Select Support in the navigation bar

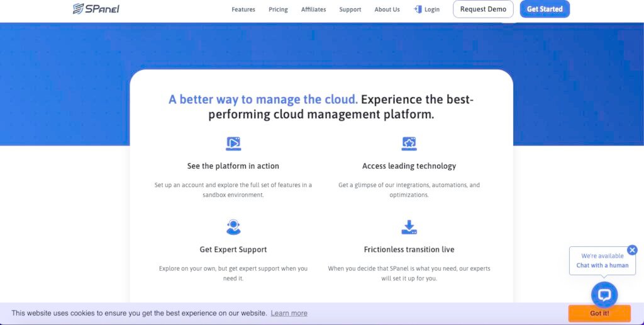tap(350, 9)
